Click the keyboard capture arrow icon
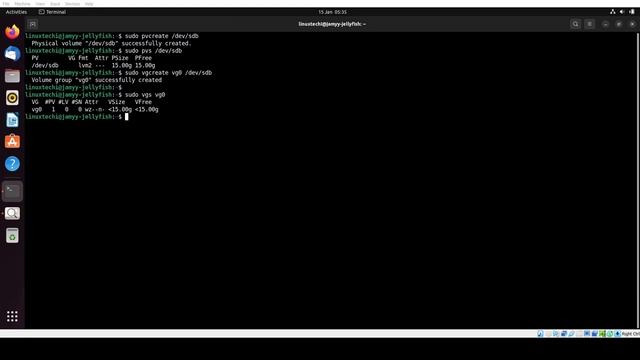 [618, 334]
